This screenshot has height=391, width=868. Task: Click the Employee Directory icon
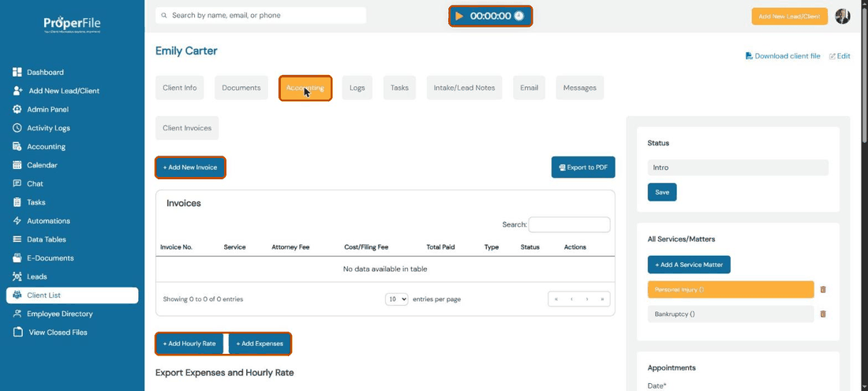pos(17,314)
